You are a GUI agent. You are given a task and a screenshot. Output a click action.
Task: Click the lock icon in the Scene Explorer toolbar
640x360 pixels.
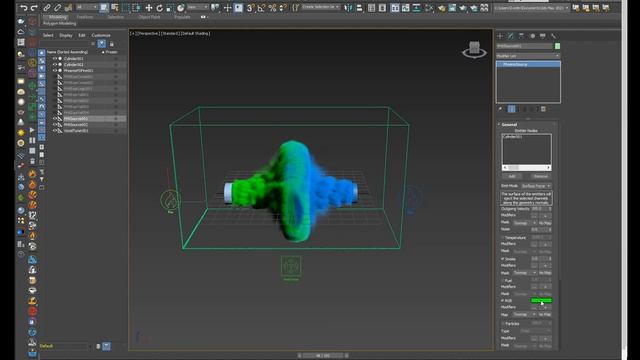click(x=112, y=44)
